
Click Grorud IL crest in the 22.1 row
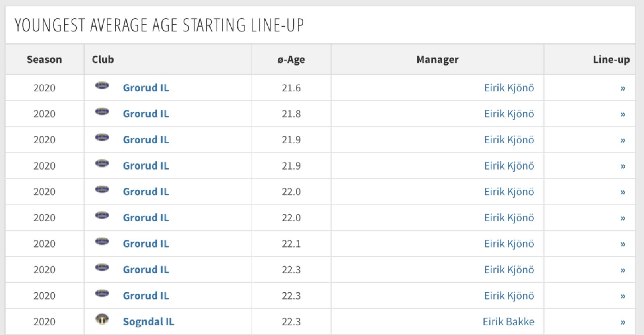102,242
